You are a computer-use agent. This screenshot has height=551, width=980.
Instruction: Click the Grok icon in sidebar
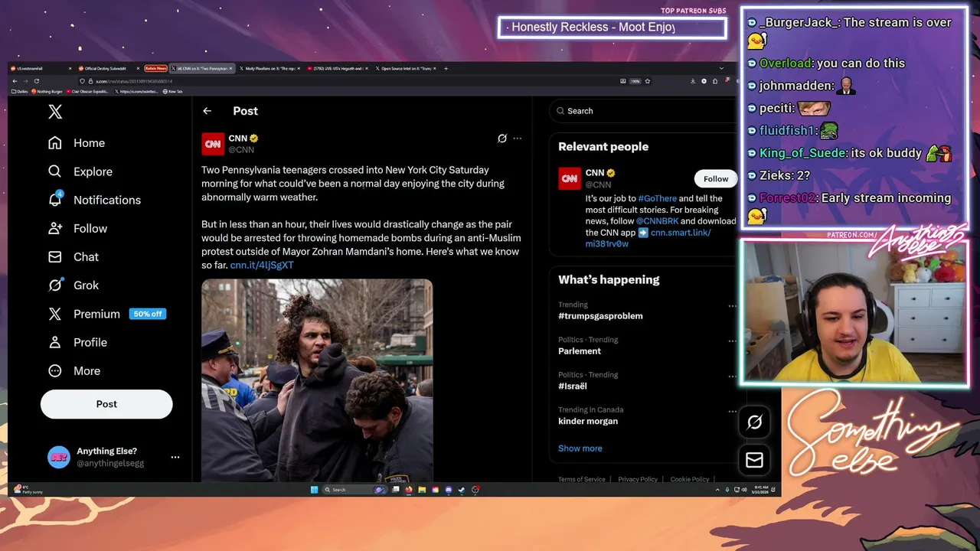(x=55, y=285)
